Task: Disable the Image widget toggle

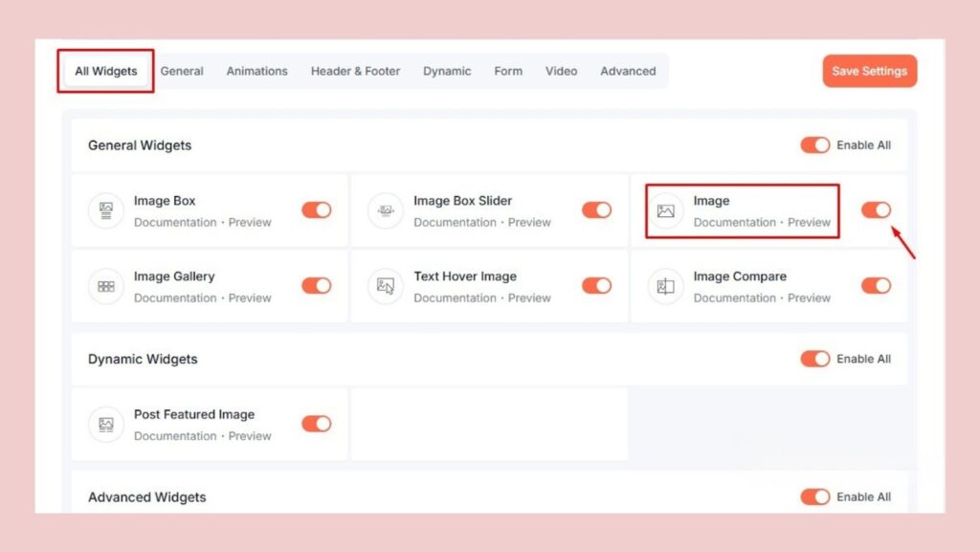Action: [877, 210]
